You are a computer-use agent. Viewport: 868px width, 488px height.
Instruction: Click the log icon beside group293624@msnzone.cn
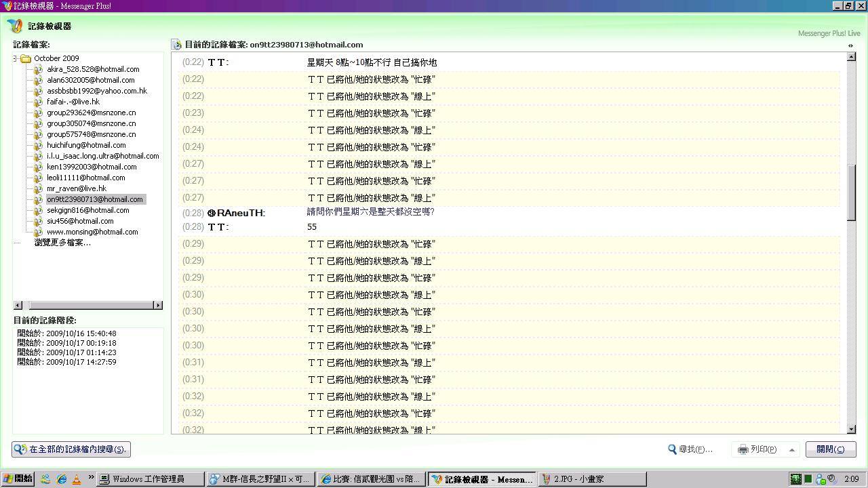[x=39, y=113]
